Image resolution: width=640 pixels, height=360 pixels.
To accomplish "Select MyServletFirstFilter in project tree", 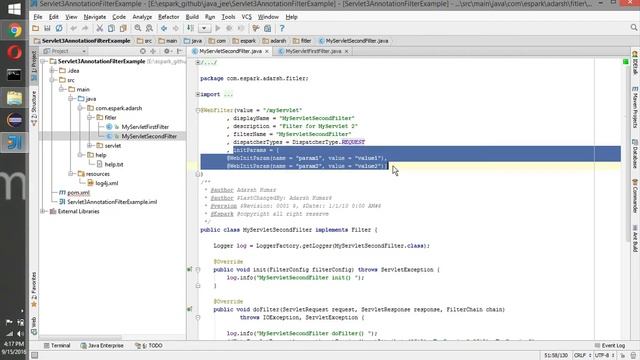I will tap(145, 127).
